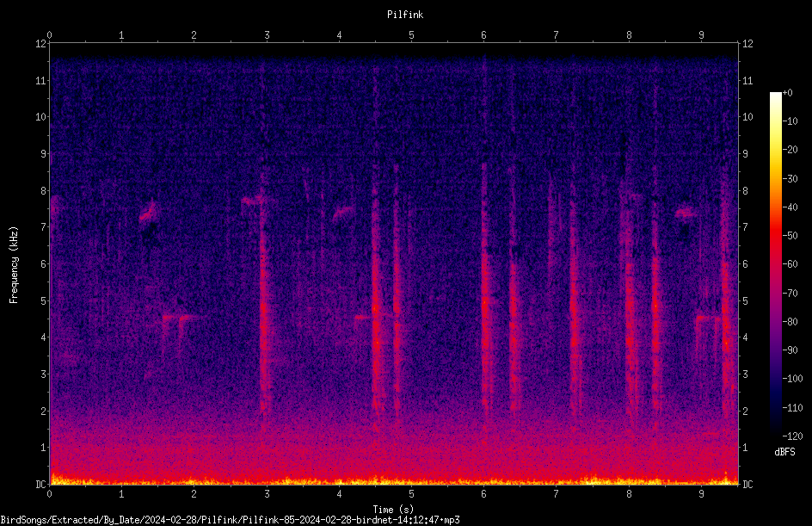812x526 pixels.
Task: Click the -120 label on color scale
Action: point(792,436)
